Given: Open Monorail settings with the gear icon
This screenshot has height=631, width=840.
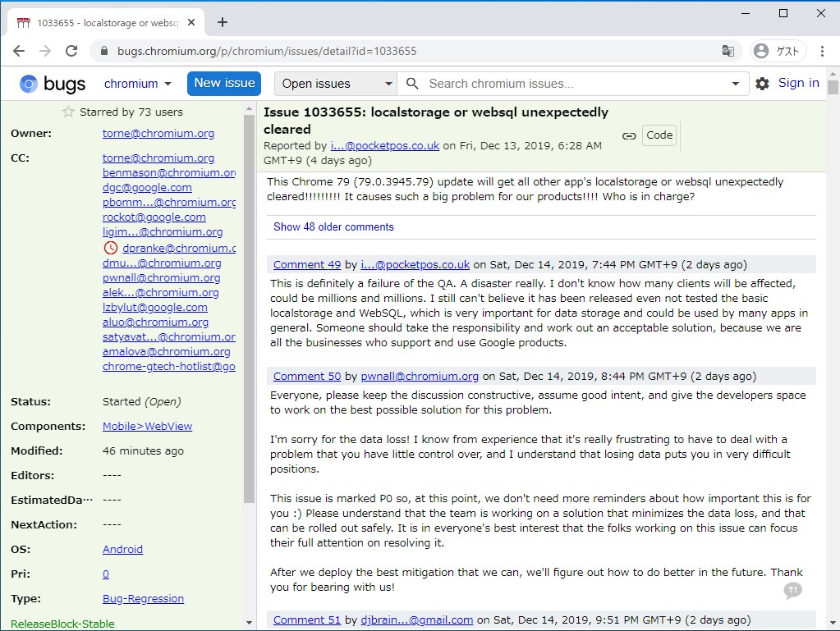Looking at the screenshot, I should [x=762, y=83].
